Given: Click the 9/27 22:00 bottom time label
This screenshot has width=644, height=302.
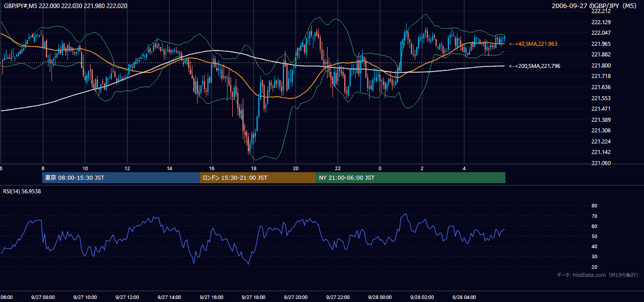Looking at the screenshot, I should (x=338, y=297).
